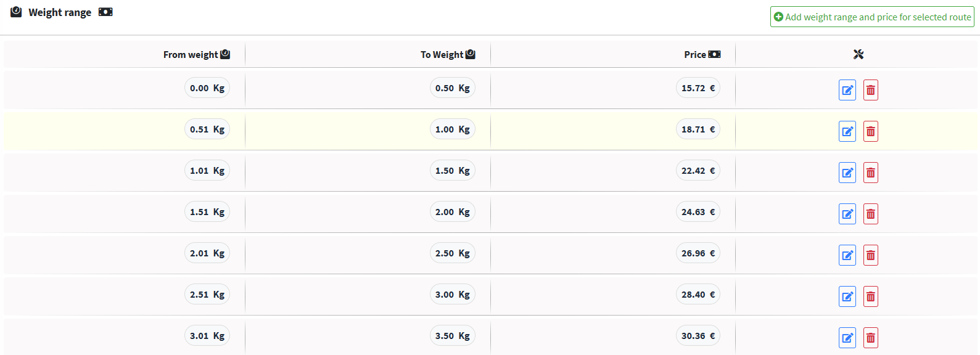Delete the 0.00–0.50 Kg weight range row
Screen dimensions: 980x355
point(870,90)
